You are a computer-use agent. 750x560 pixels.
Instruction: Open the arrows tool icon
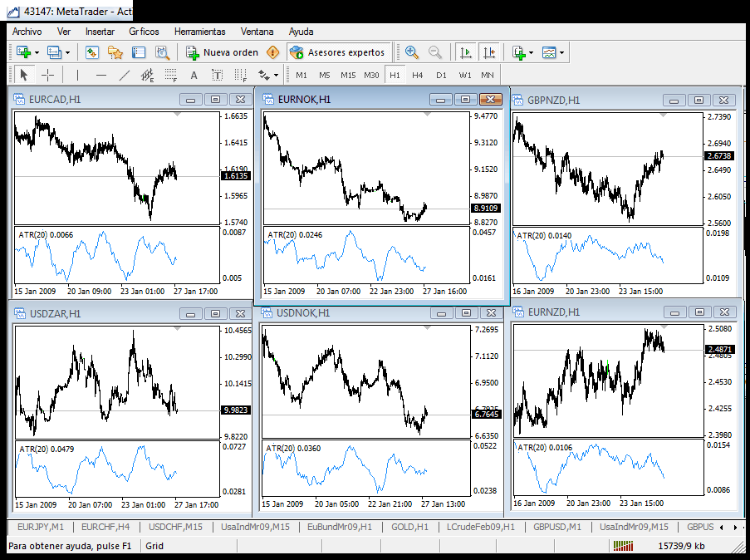[x=263, y=75]
